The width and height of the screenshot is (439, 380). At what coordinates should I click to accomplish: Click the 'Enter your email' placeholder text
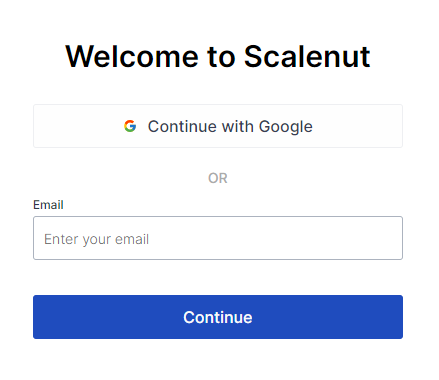(x=96, y=239)
